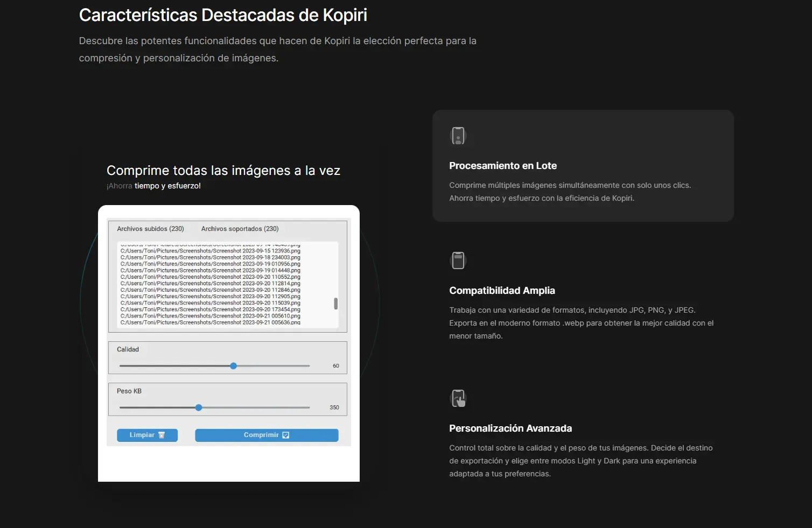Click the Compatibilidad Amplia device icon
Image resolution: width=812 pixels, height=528 pixels.
pyautogui.click(x=458, y=260)
